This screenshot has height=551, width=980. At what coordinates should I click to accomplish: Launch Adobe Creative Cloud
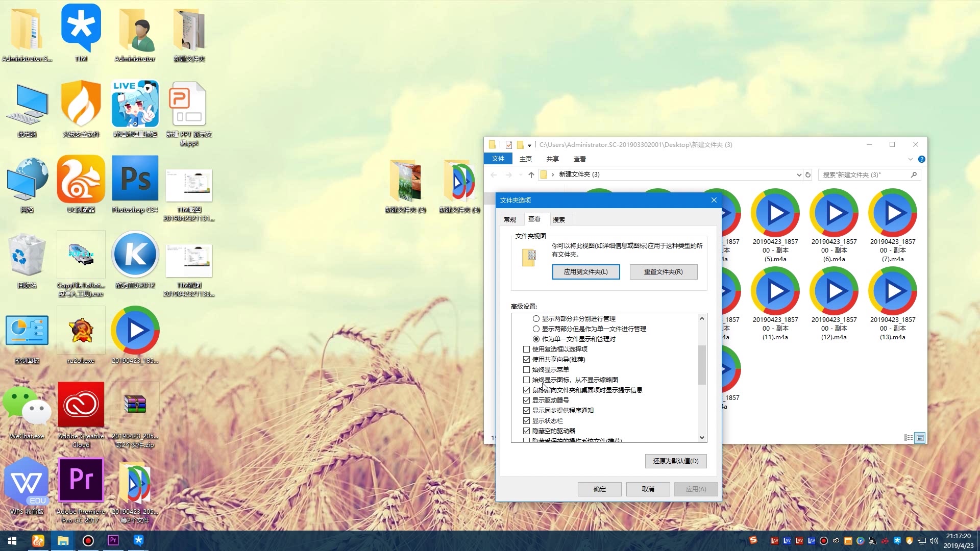click(80, 405)
